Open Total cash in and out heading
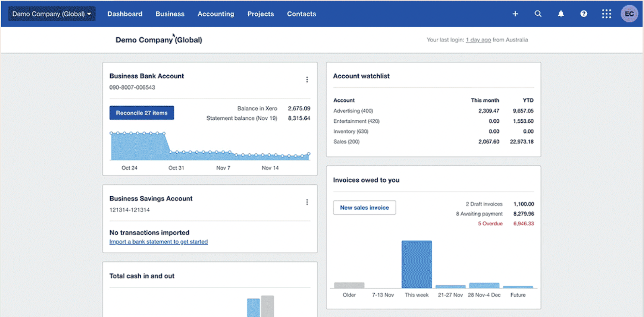This screenshot has height=317, width=644. click(142, 276)
